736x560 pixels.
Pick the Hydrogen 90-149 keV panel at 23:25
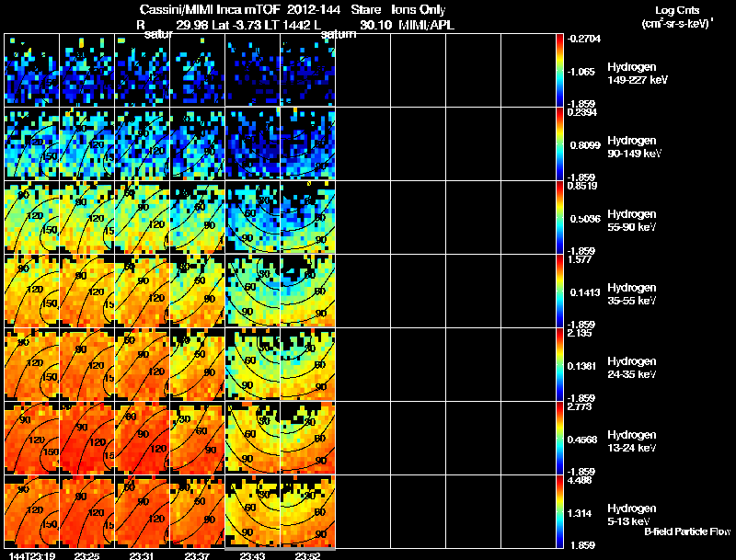(x=87, y=143)
